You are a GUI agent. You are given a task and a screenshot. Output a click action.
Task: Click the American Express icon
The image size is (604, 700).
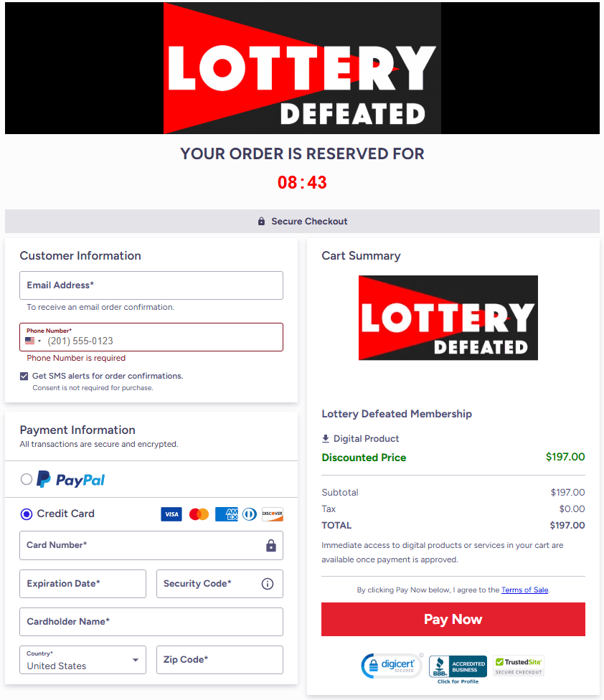click(226, 514)
